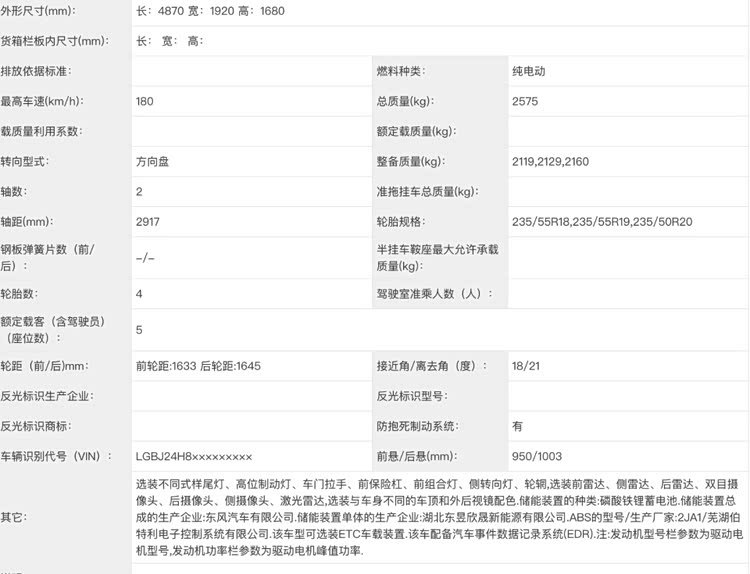Viewport: 750px width, 574px height.
Task: Select front/rear overhang value 950/1003
Action: point(537,456)
